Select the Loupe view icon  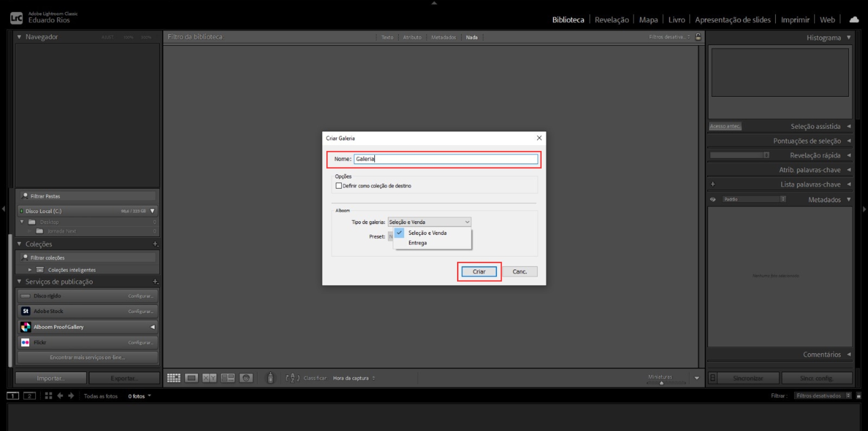pyautogui.click(x=191, y=378)
